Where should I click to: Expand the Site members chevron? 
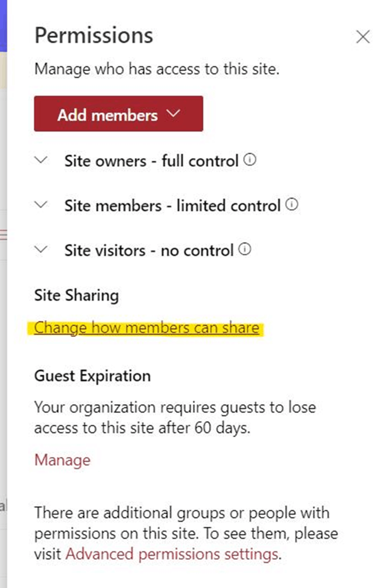point(41,205)
